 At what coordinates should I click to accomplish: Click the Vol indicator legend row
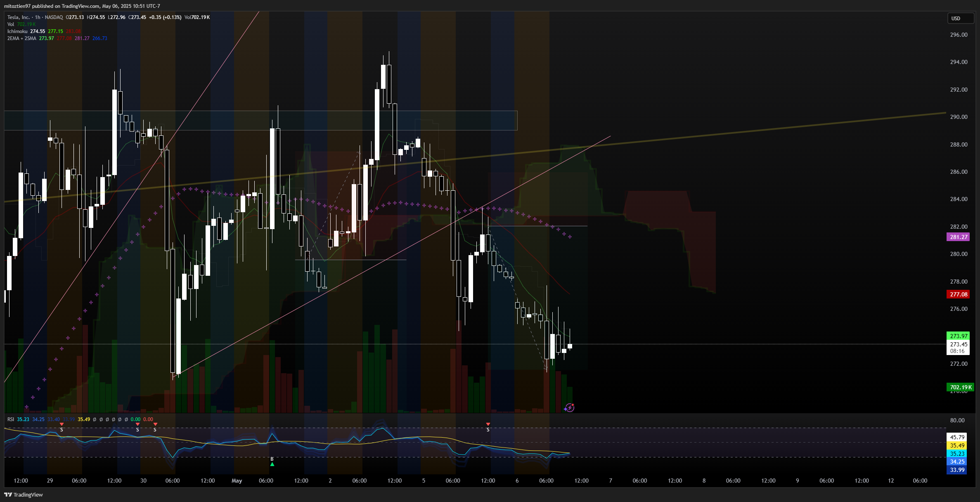tap(21, 24)
